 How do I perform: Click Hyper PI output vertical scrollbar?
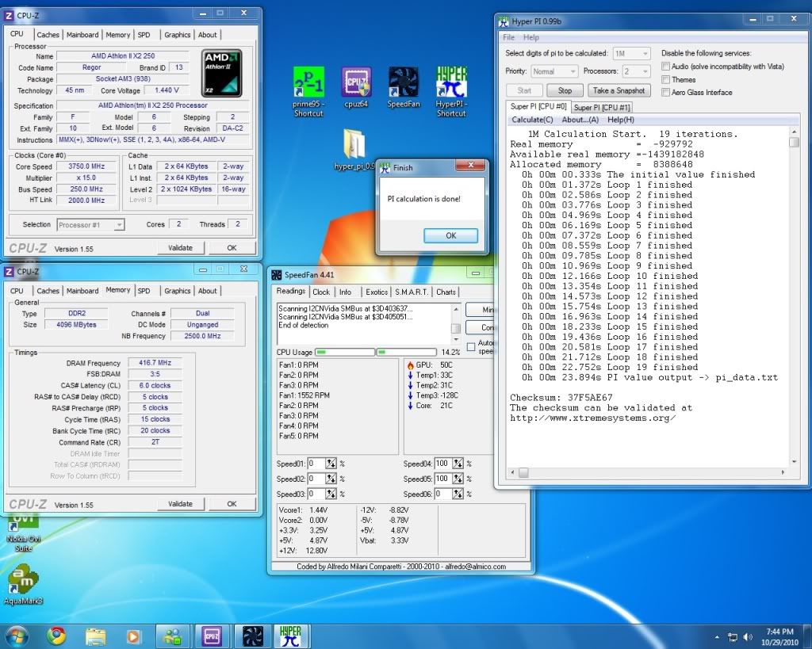[794, 296]
